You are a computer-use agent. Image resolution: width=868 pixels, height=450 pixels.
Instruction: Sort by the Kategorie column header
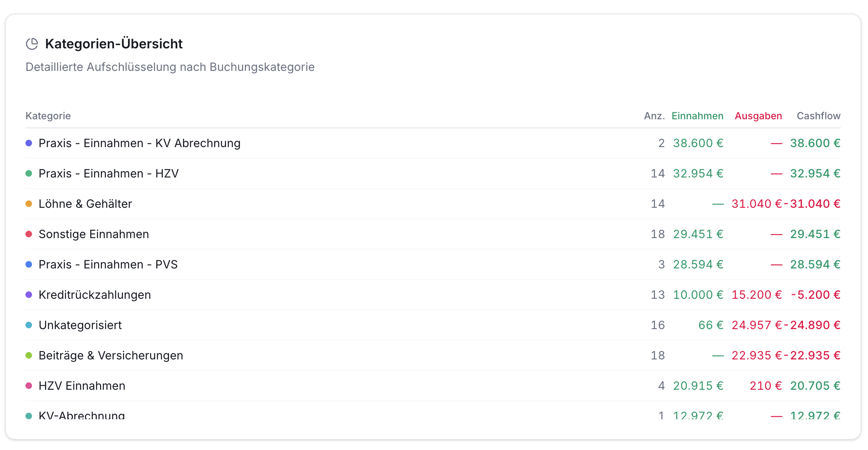click(x=48, y=116)
